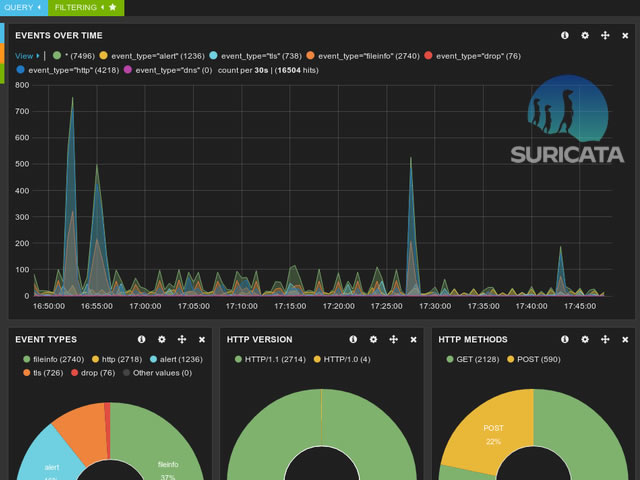
Task: Click move icon on Events Over Time panel
Action: coord(605,36)
